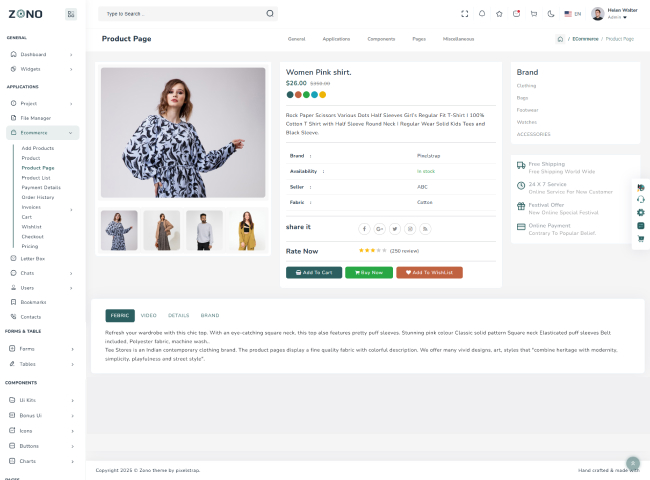Switch to the Video tab

pyautogui.click(x=148, y=315)
